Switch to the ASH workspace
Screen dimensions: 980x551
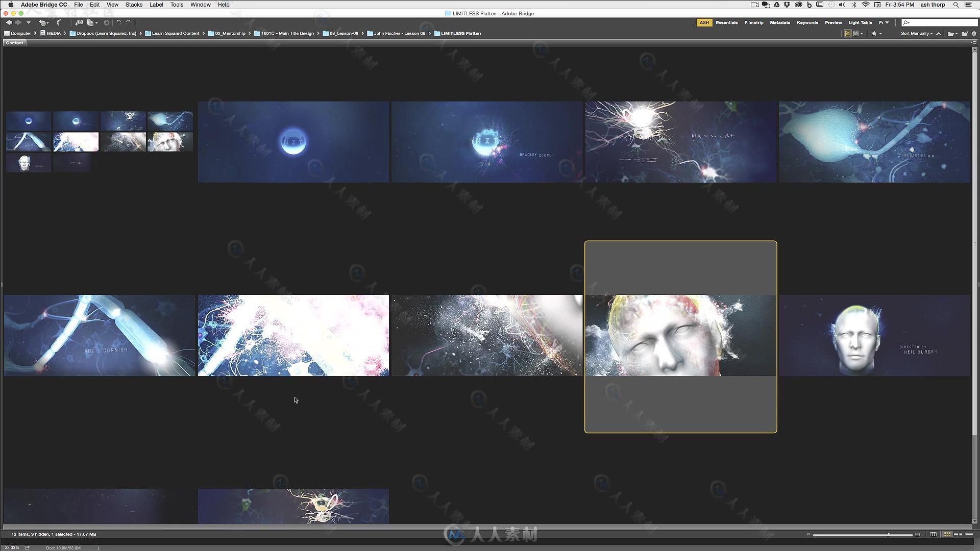coord(704,22)
